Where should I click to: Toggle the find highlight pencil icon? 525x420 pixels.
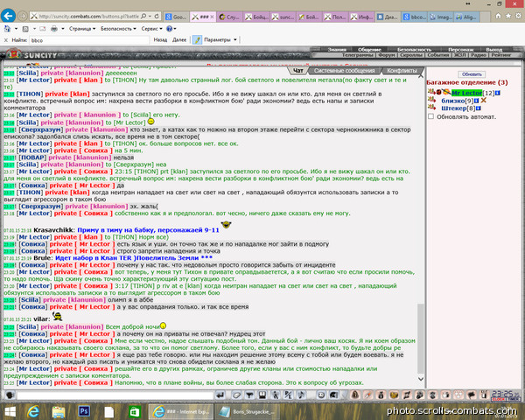[197, 40]
